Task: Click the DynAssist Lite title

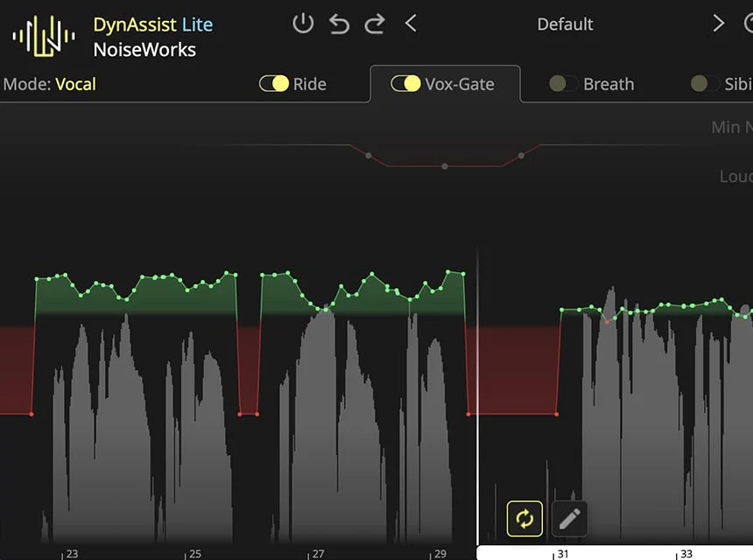Action: pos(153,24)
